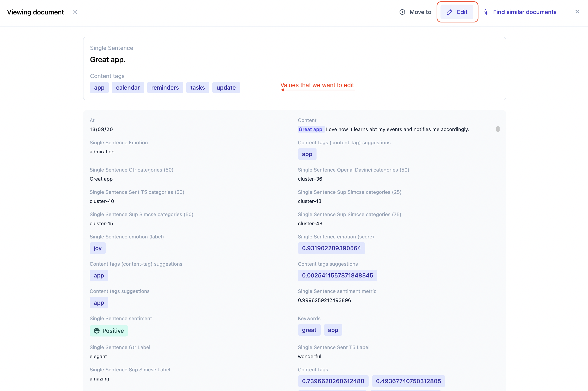
Task: Close the document viewer panel
Action: 577,12
